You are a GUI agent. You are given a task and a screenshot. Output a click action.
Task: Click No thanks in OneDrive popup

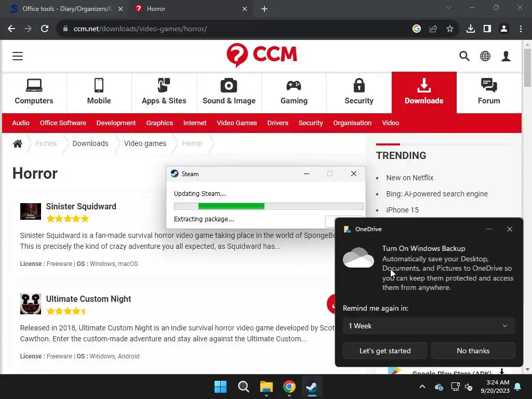(x=473, y=351)
